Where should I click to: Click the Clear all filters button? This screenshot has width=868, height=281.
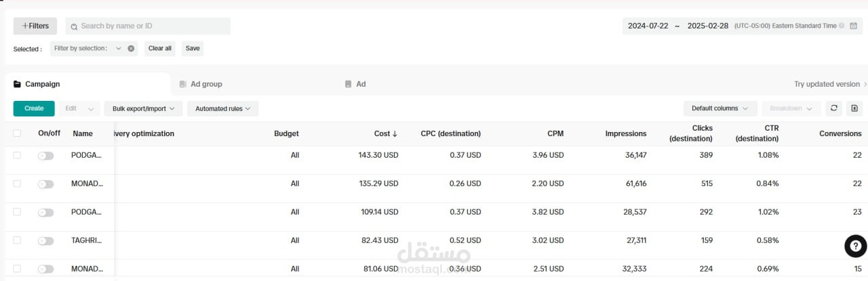coord(160,48)
